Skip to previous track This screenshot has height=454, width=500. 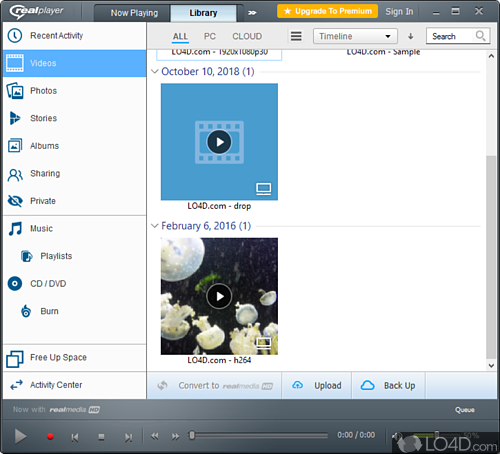[75, 437]
